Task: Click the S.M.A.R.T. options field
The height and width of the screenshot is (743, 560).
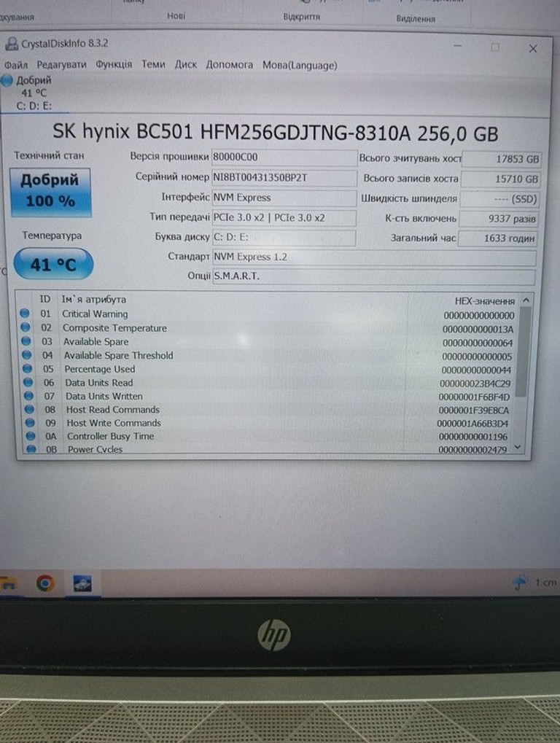Action: click(x=374, y=277)
